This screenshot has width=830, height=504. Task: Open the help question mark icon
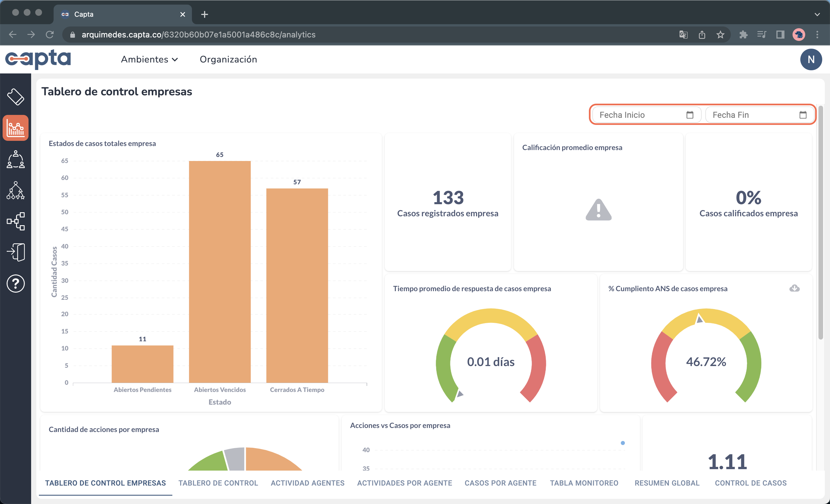point(16,283)
